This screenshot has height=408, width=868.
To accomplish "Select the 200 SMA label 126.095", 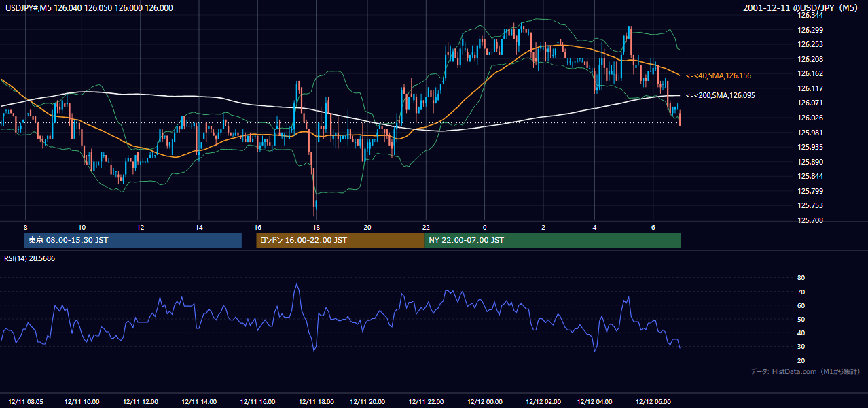I will 720,96.
